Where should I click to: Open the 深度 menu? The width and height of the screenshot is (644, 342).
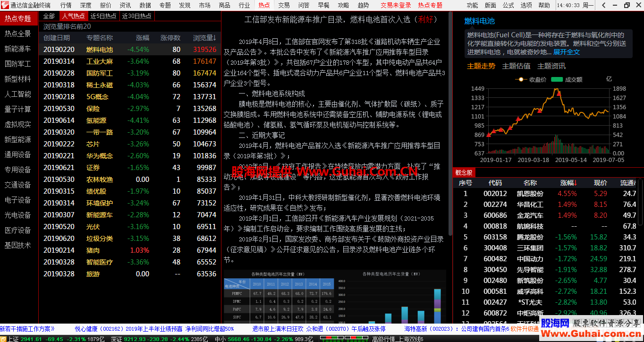click(x=86, y=5)
